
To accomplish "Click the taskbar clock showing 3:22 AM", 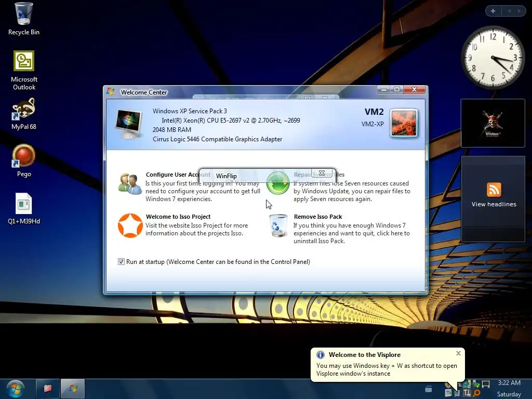I will (x=509, y=383).
